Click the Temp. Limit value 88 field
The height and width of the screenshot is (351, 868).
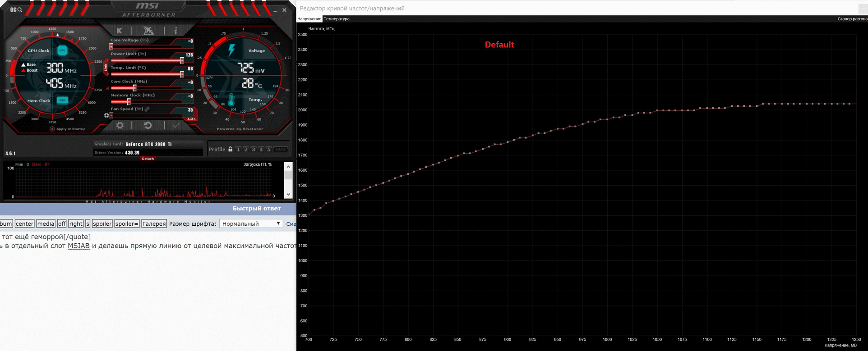(x=190, y=69)
